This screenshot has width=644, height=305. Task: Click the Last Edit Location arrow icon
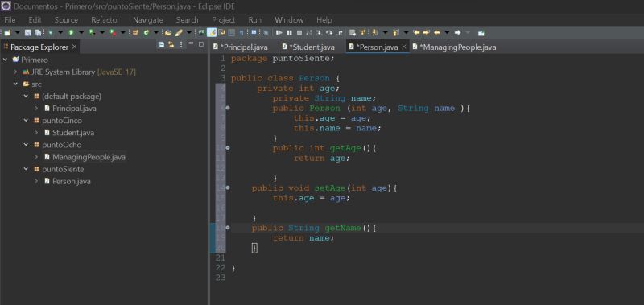tap(417, 32)
